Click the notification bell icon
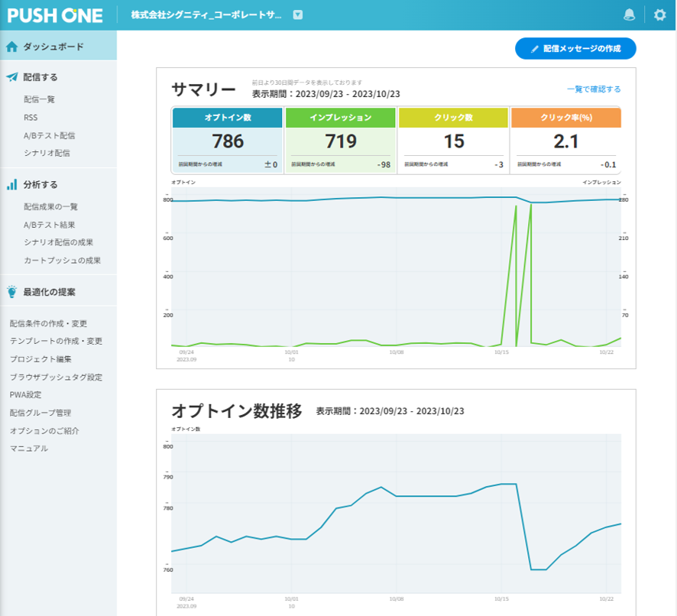677x616 pixels. click(630, 15)
